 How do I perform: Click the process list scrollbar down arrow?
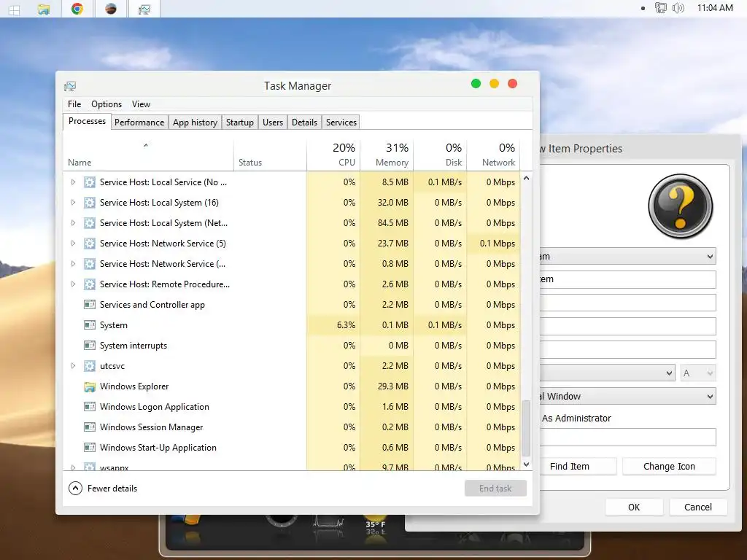[527, 464]
